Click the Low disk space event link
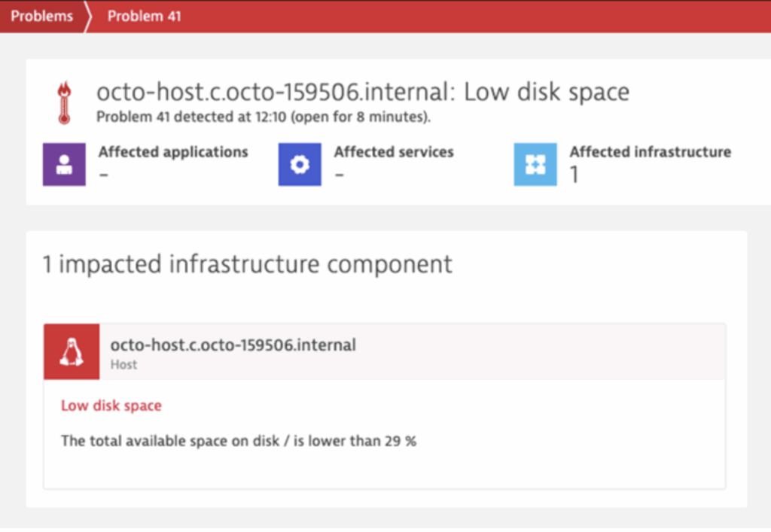This screenshot has height=532, width=771. (111, 406)
